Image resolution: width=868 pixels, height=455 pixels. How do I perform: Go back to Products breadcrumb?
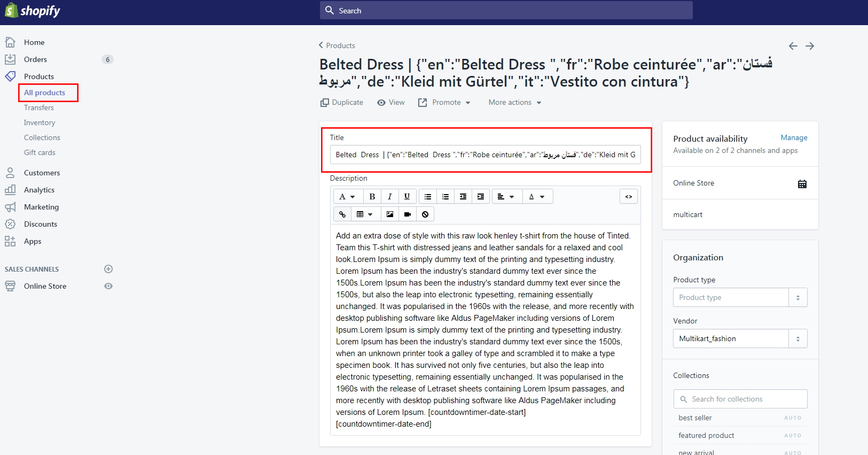click(x=337, y=45)
